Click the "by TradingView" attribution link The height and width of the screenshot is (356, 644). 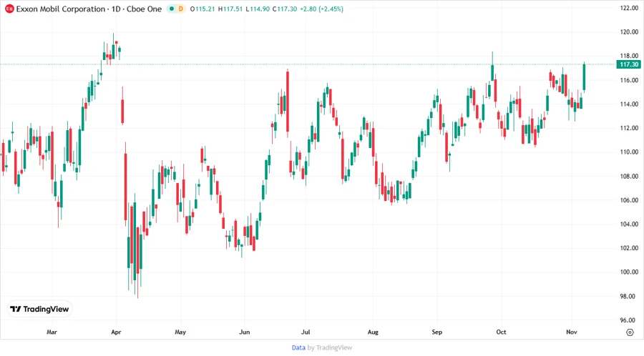click(x=330, y=347)
